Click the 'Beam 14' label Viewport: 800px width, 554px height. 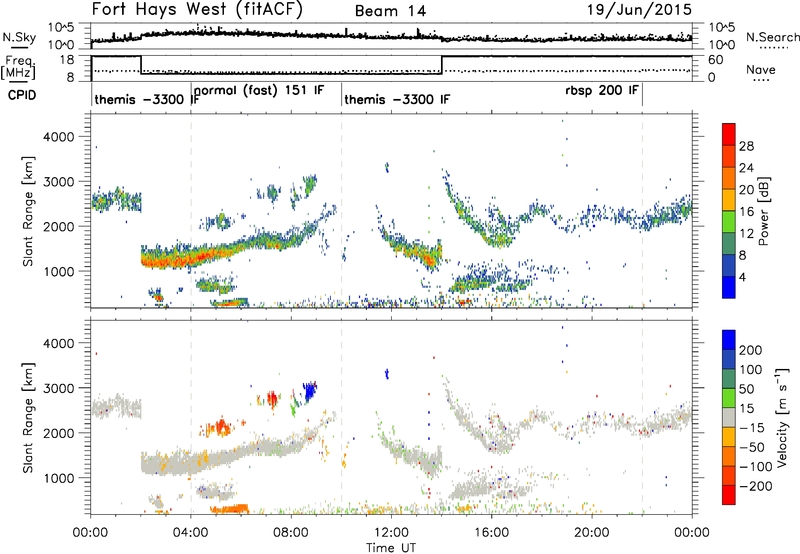coord(390,11)
